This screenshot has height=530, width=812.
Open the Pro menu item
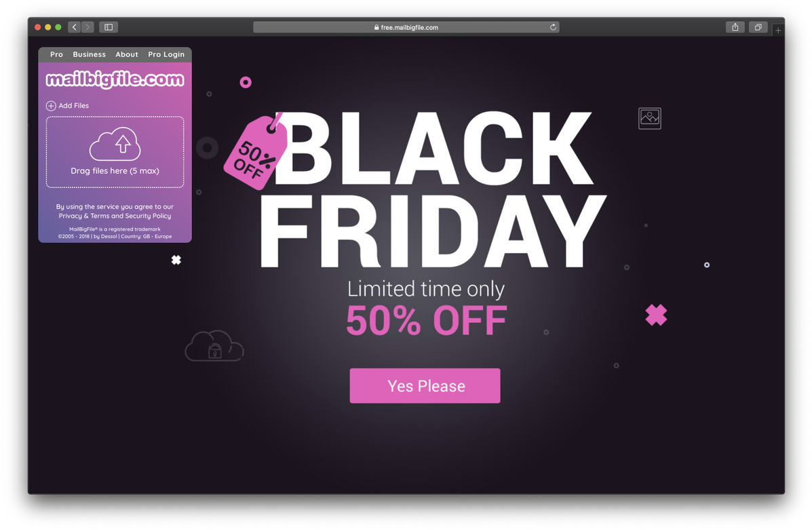coord(56,54)
